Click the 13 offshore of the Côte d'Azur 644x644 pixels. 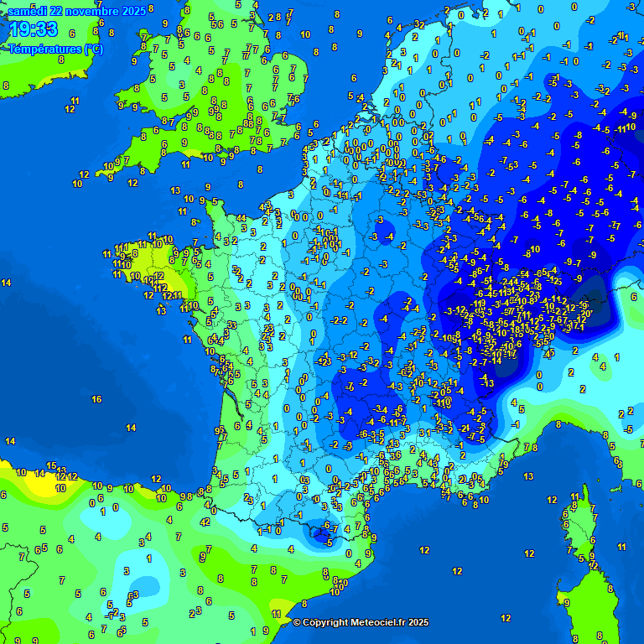click(528, 476)
